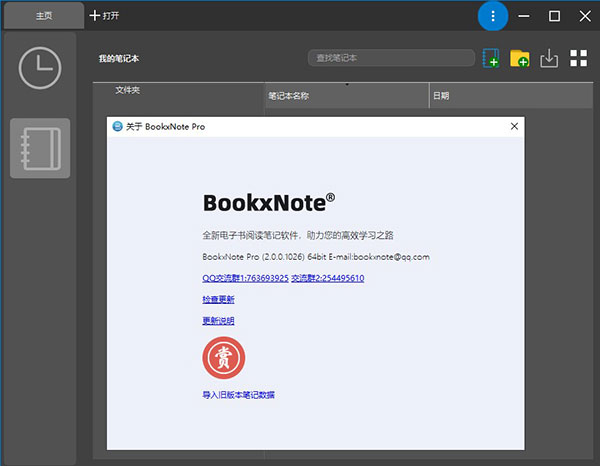Open the 更新说明 release notes link
Screen dimensions: 600x466
point(218,321)
